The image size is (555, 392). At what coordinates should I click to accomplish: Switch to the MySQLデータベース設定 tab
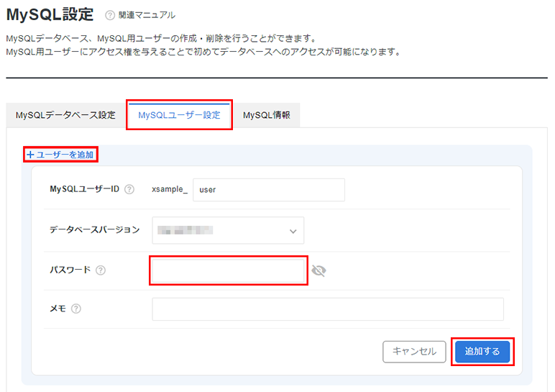pos(66,115)
